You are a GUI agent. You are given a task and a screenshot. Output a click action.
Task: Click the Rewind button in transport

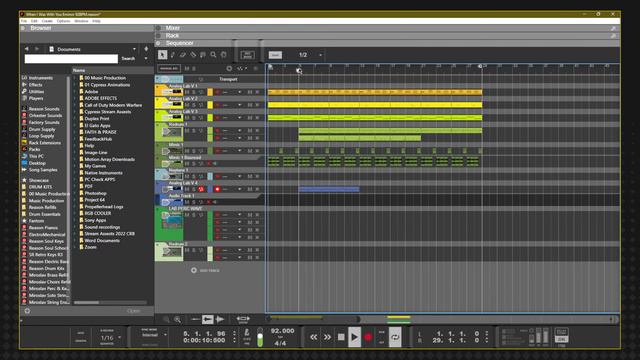coord(313,337)
